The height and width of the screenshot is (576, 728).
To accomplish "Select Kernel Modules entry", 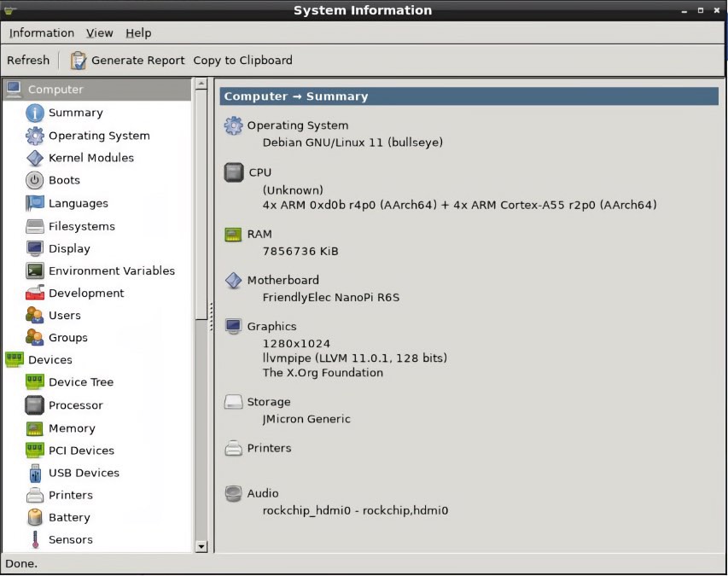I will (91, 158).
